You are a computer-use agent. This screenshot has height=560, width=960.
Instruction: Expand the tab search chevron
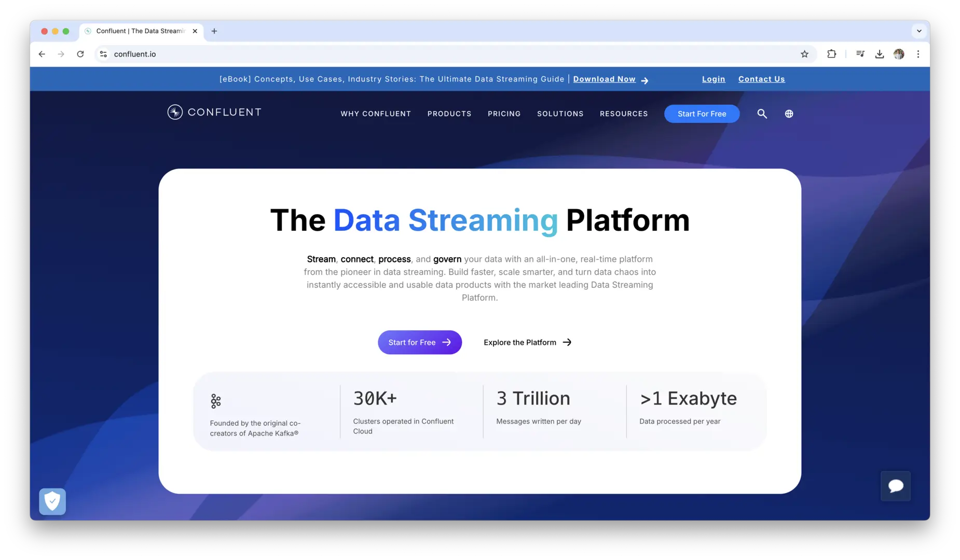tap(919, 31)
